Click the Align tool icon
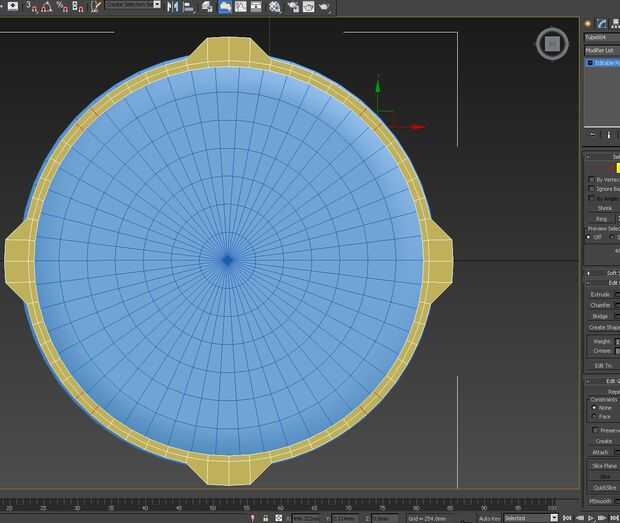 189,7
